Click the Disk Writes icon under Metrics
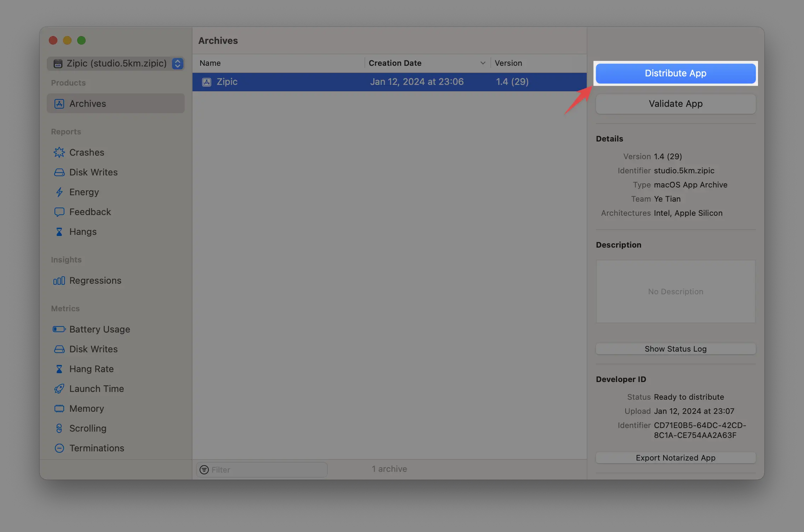 click(x=59, y=349)
